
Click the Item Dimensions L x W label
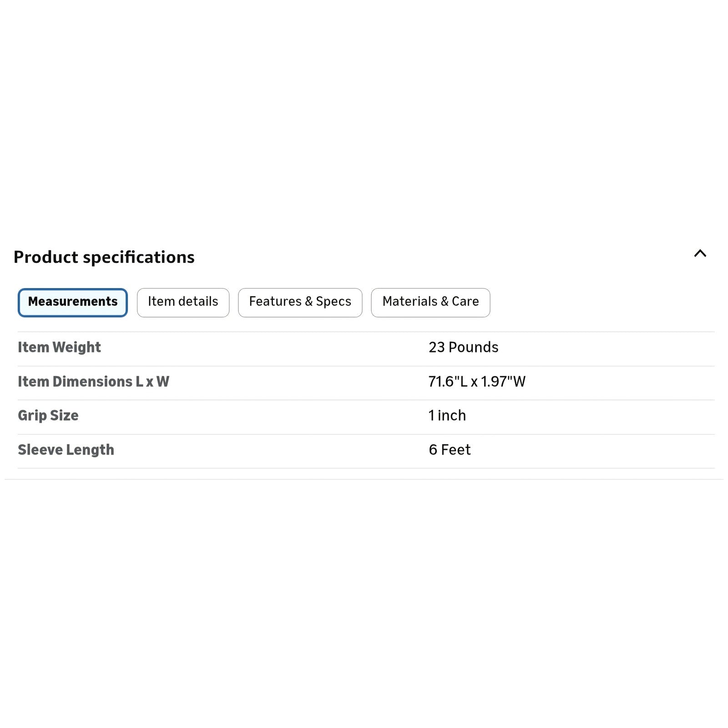coord(93,382)
